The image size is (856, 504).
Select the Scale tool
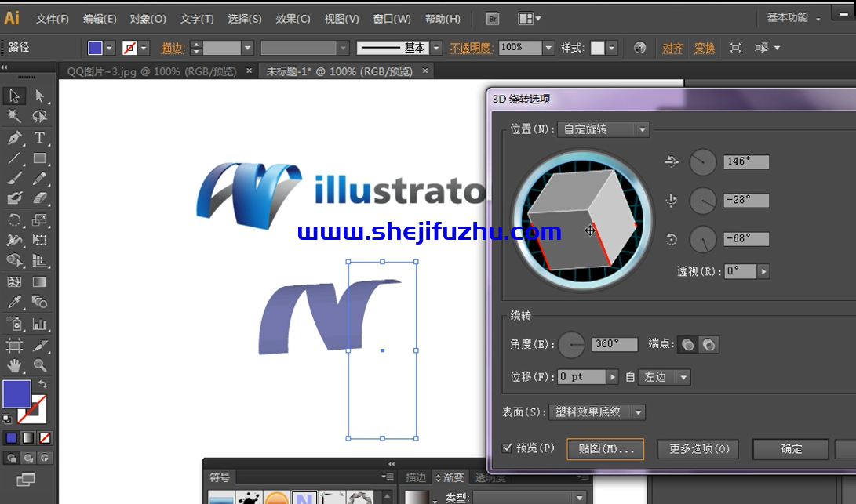pos(39,219)
